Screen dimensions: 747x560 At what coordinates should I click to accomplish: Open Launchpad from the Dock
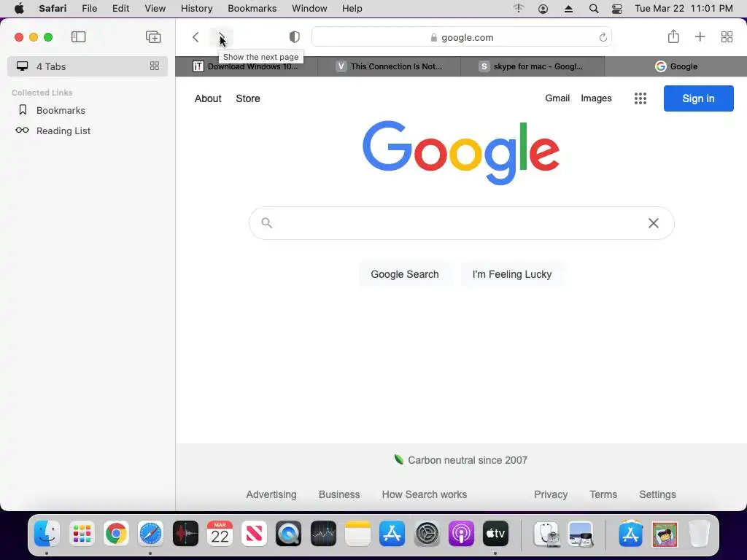pos(82,533)
